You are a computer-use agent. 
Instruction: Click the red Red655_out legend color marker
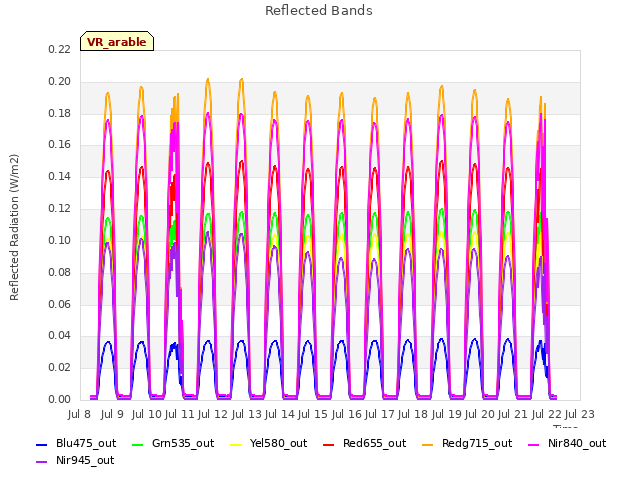tap(329, 444)
